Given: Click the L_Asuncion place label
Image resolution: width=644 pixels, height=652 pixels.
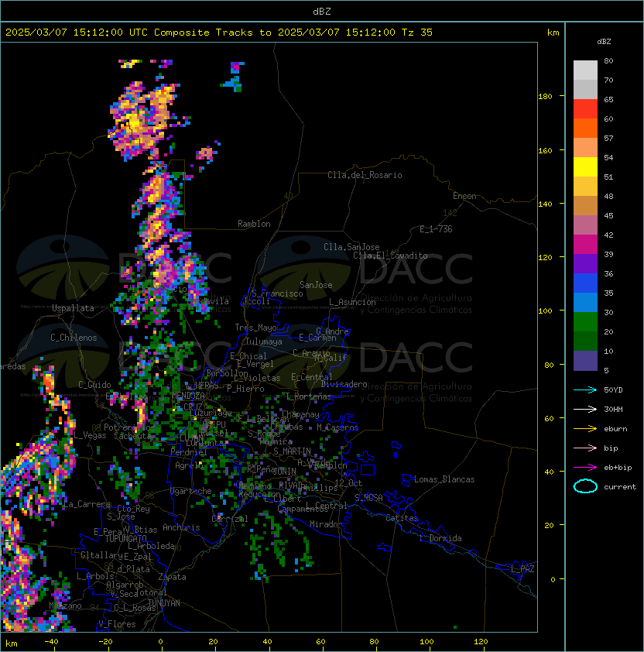Looking at the screenshot, I should [352, 302].
